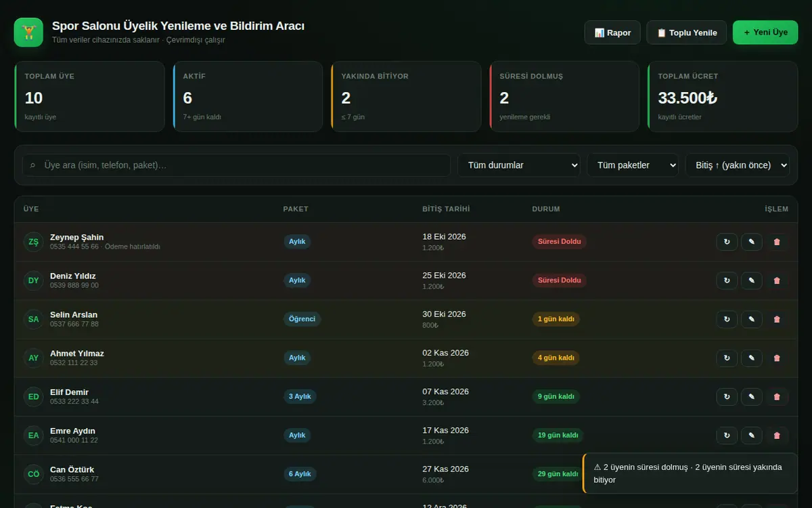The width and height of the screenshot is (812, 508).
Task: Focus the 'Üye ara' search field
Action: point(236,165)
